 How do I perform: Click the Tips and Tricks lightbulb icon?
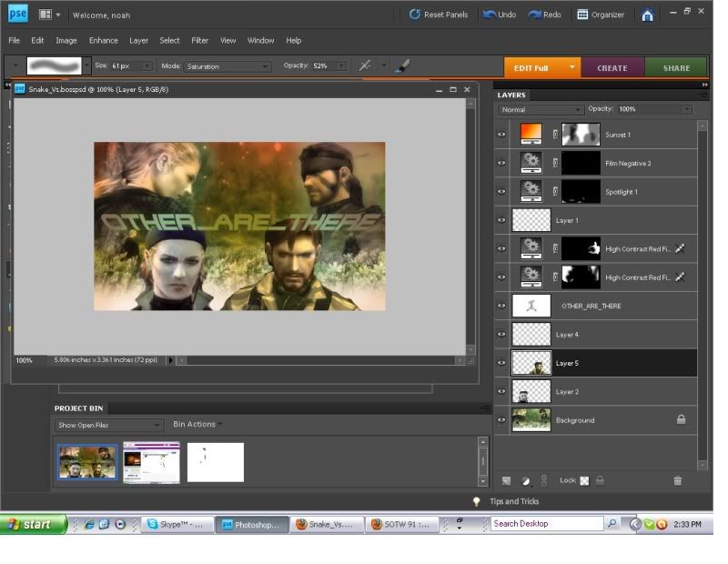pos(476,502)
